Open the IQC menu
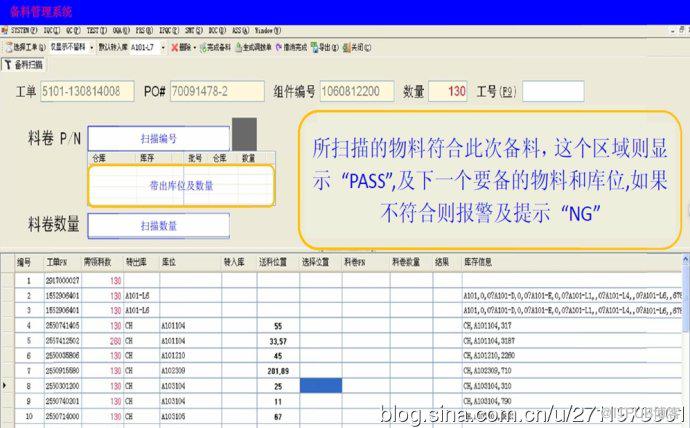 coord(51,30)
